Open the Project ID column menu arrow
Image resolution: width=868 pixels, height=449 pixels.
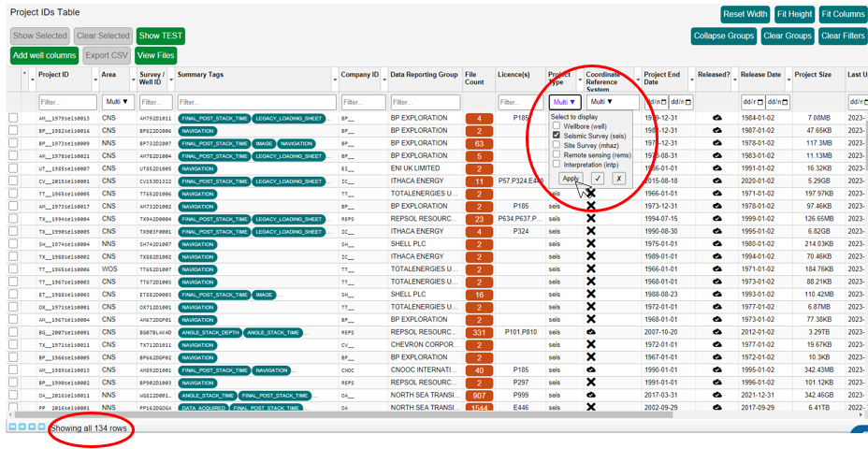[x=95, y=80]
